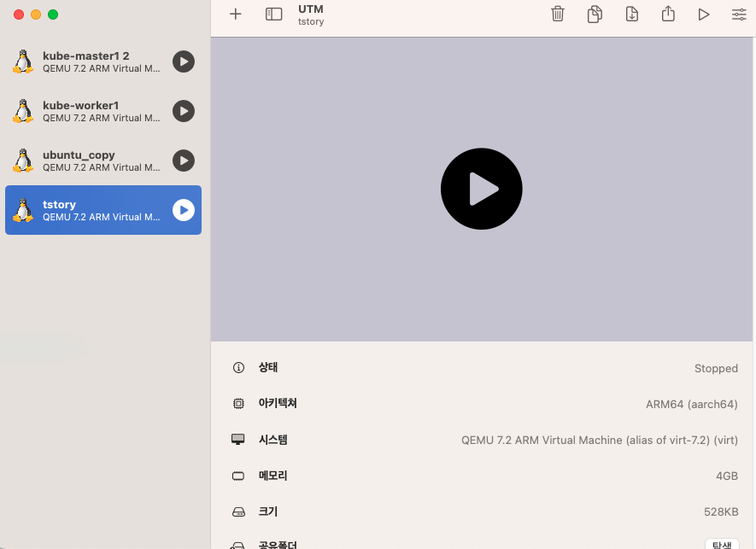Move the selected VM with arrow-down document icon
Viewport: 756px width, 549px height.
[x=631, y=14]
